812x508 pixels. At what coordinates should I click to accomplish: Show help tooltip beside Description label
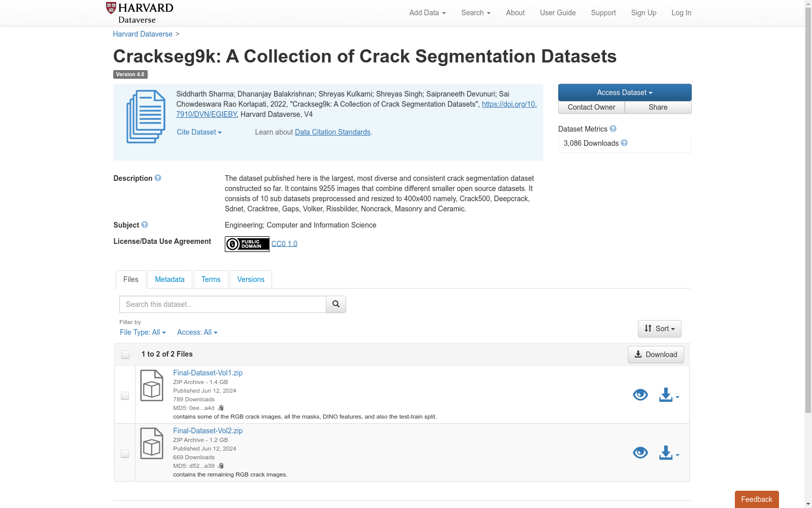coord(158,178)
